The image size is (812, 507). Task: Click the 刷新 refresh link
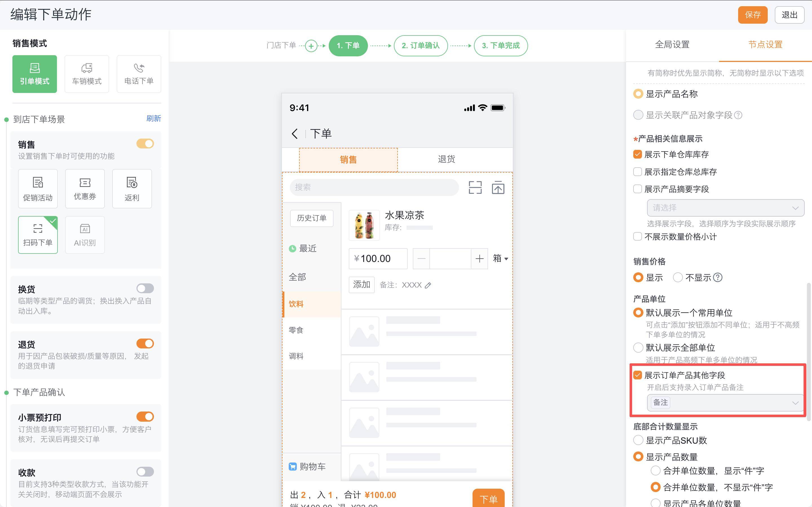153,118
